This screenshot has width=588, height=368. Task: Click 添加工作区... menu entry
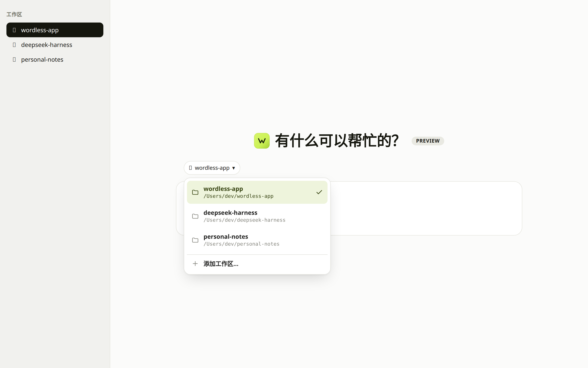click(x=257, y=264)
